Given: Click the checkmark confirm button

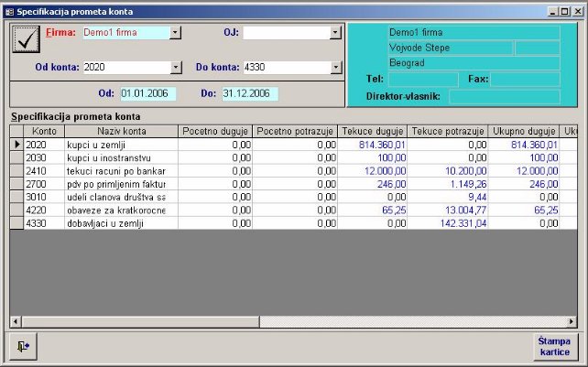Looking at the screenshot, I should pyautogui.click(x=27, y=39).
